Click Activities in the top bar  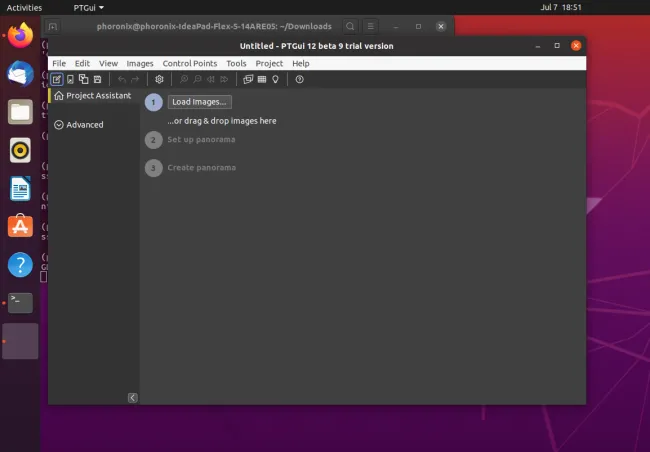pos(24,7)
